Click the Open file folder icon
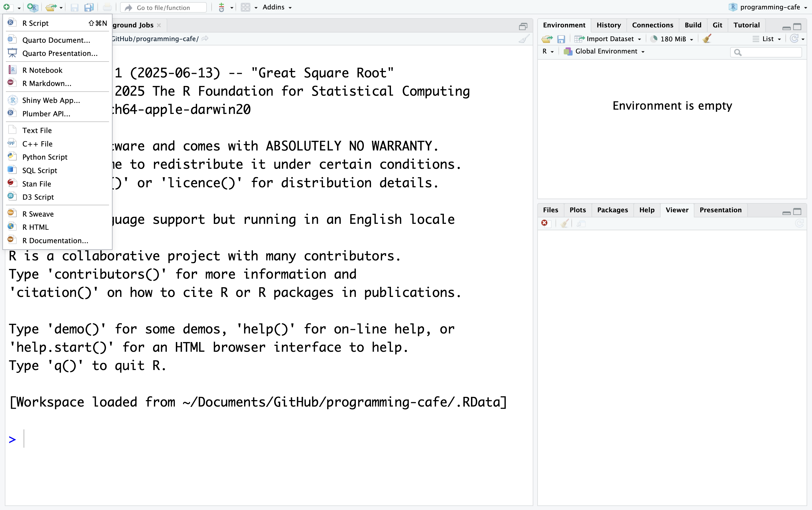Image resolution: width=812 pixels, height=510 pixels. point(50,8)
